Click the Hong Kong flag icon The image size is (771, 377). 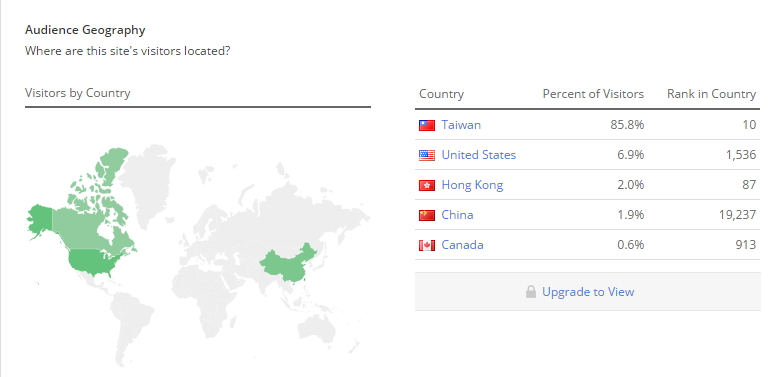(x=427, y=185)
